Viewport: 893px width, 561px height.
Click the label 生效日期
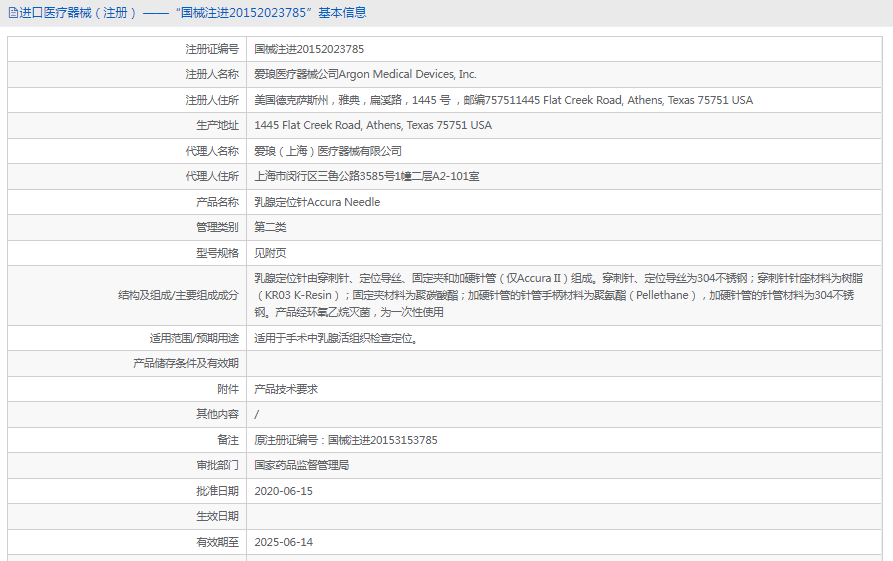218,515
